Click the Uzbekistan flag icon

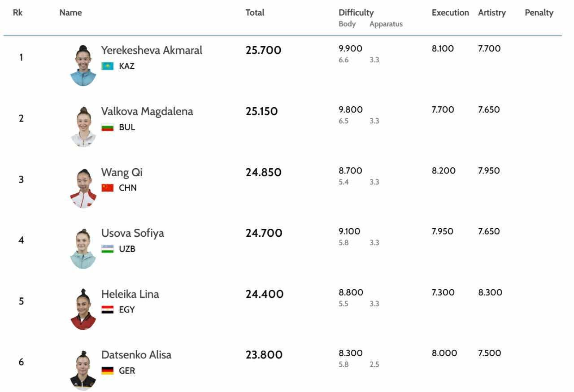click(x=107, y=249)
